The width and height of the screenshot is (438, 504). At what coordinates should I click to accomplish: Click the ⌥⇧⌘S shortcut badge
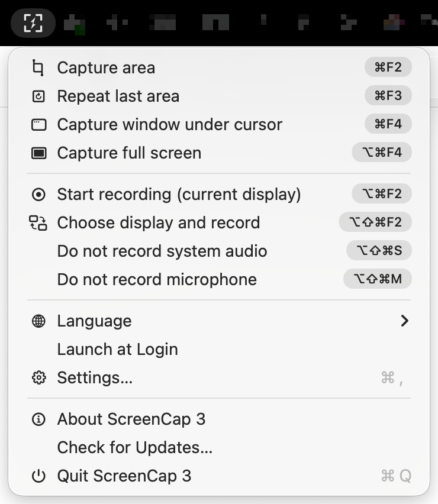pos(379,250)
